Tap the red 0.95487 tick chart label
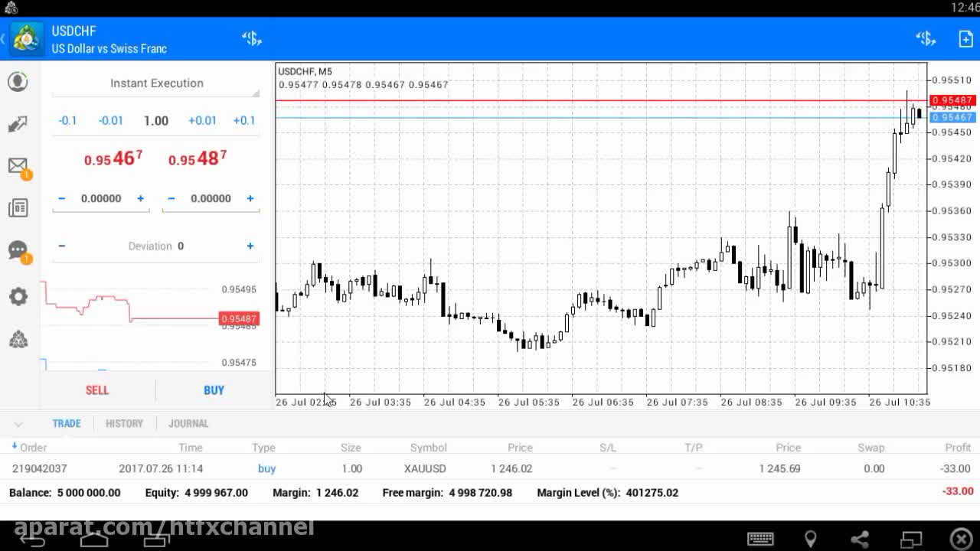This screenshot has width=980, height=551. 239,318
